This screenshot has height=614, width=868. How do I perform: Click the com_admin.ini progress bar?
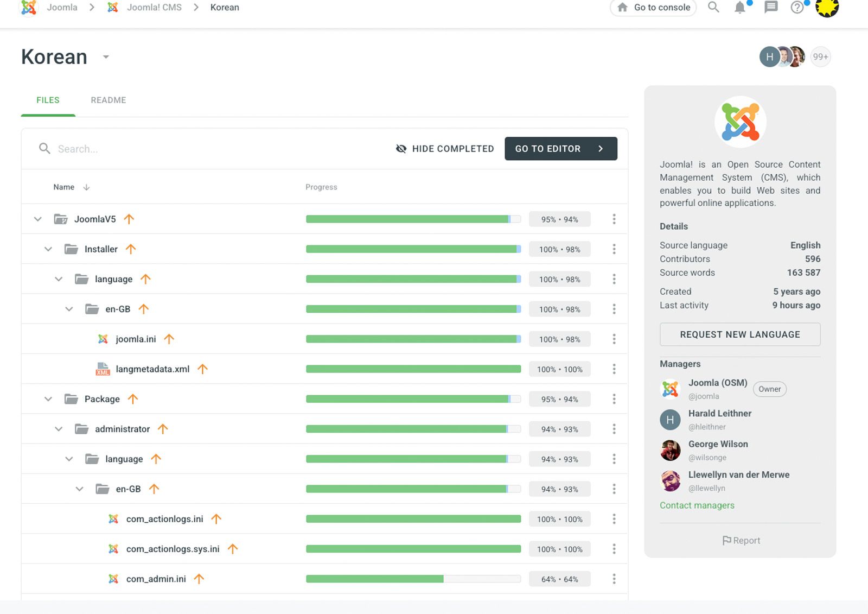pyautogui.click(x=413, y=579)
